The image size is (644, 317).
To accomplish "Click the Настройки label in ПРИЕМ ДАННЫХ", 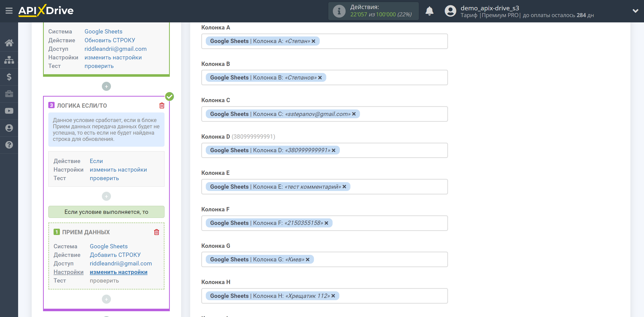I will [x=68, y=272].
